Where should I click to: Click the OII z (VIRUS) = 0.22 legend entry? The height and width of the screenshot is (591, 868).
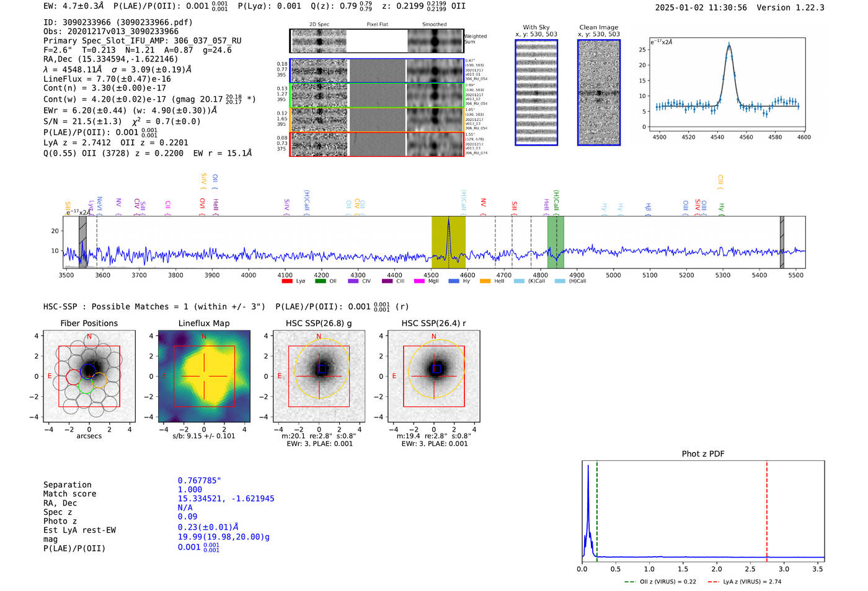tap(661, 582)
